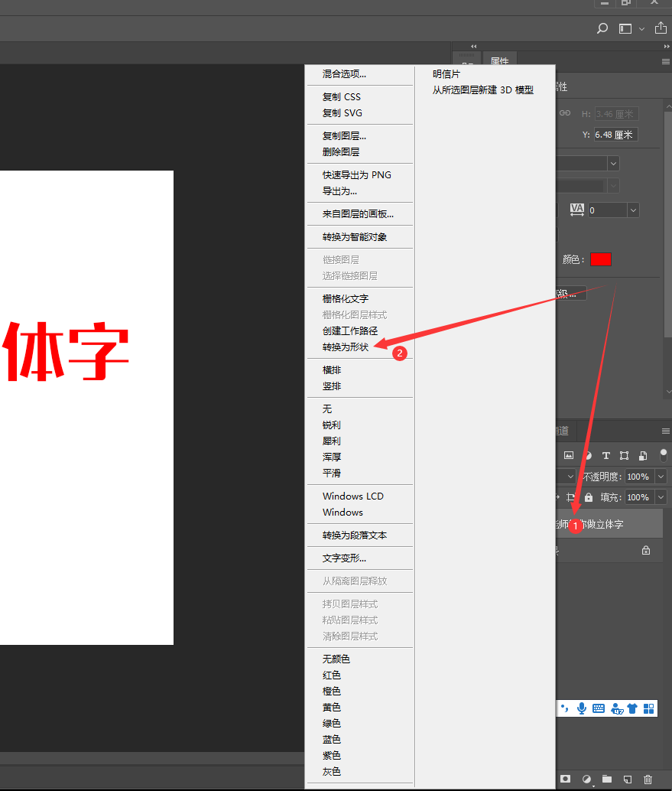Open the Photoshop search magnifier icon
Screen dimensions: 672x791
point(602,29)
